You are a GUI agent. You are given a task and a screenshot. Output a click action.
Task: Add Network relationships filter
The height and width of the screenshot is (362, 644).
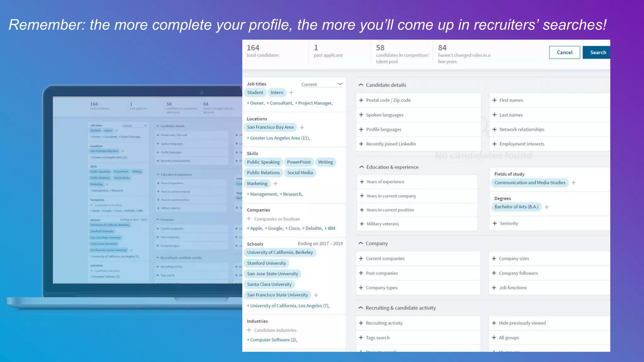pos(550,129)
